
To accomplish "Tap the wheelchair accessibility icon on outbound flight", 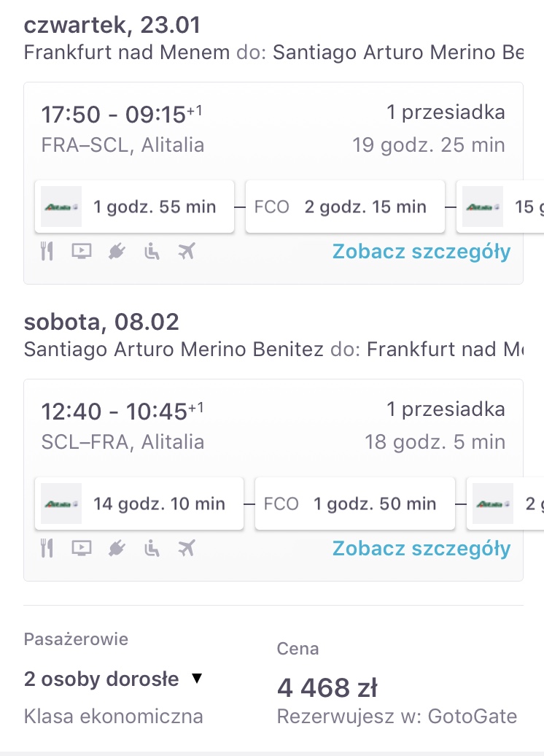I will (x=152, y=251).
